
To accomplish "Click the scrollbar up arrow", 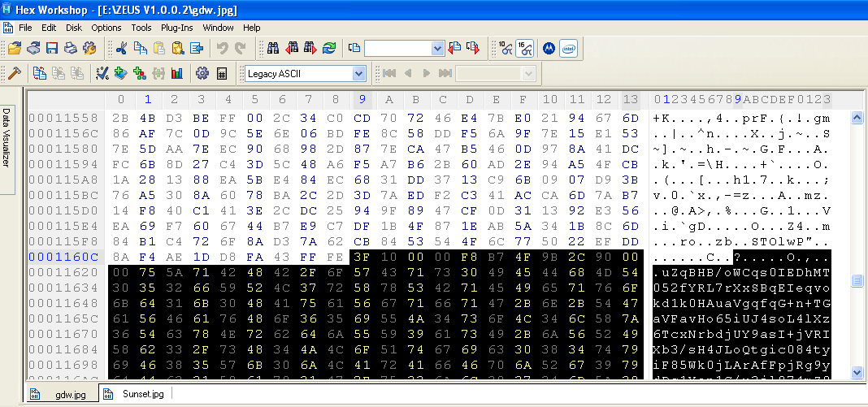I will pyautogui.click(x=857, y=118).
